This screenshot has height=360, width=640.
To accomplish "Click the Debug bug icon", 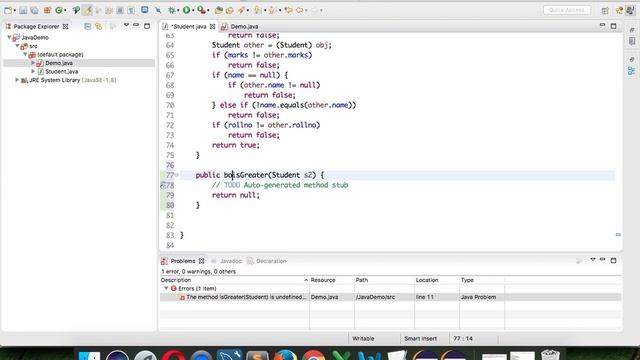I will [172, 10].
